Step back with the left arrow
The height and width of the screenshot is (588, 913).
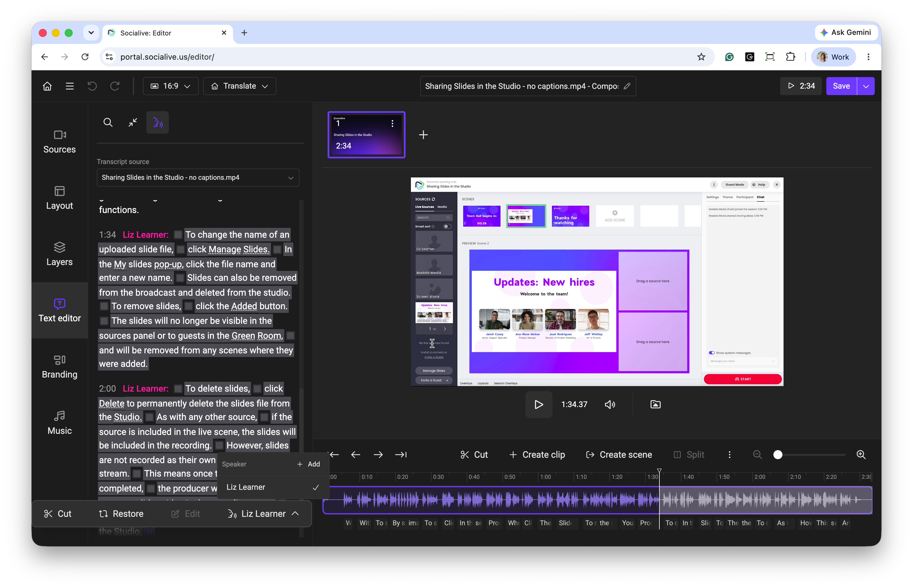coord(355,455)
